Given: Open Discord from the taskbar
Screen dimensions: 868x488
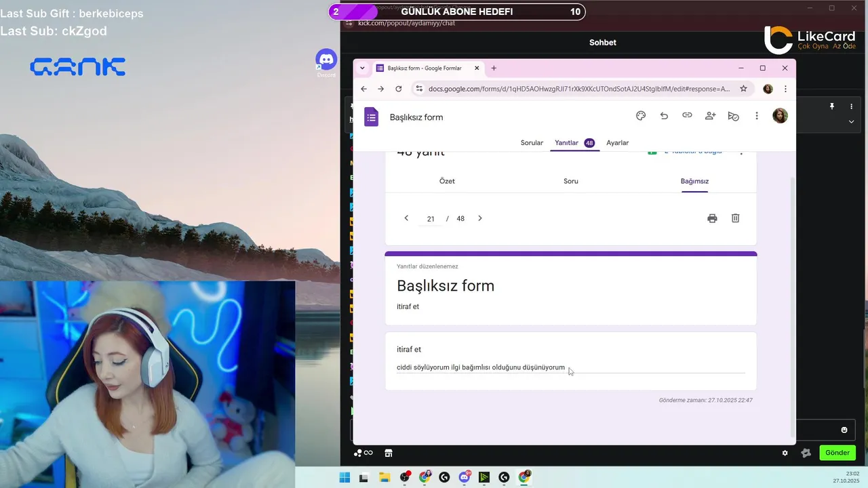Looking at the screenshot, I should click(465, 477).
